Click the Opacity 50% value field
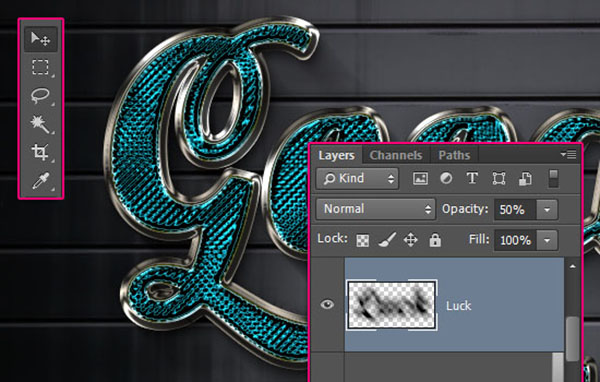 [515, 209]
